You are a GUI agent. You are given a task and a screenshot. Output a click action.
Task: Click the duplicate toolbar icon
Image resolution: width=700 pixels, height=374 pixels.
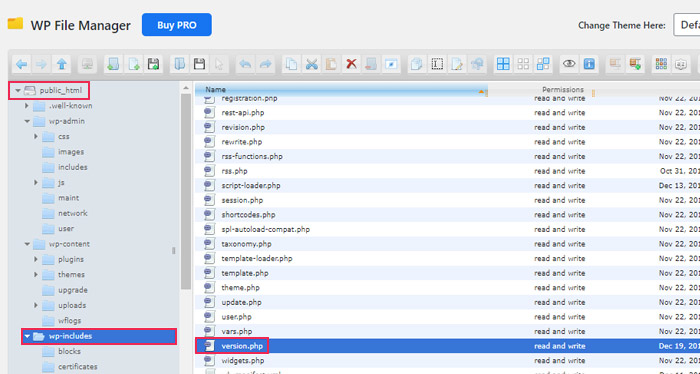tap(417, 64)
